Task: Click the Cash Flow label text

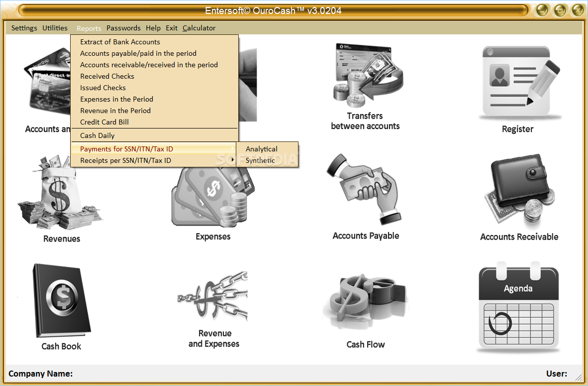Action: tap(365, 344)
